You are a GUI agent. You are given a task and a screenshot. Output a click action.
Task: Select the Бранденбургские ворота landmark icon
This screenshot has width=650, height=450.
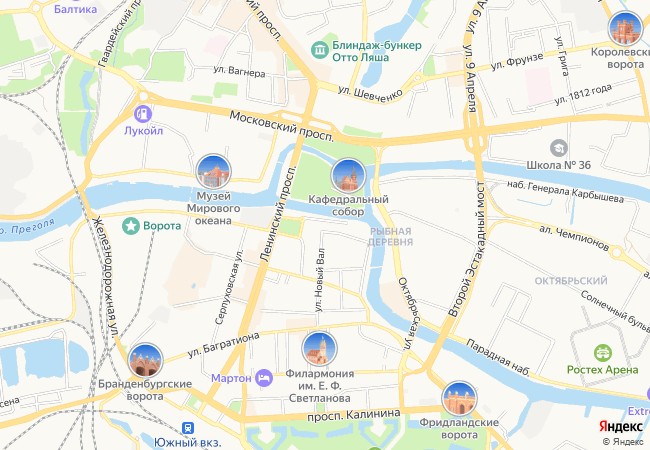(146, 360)
